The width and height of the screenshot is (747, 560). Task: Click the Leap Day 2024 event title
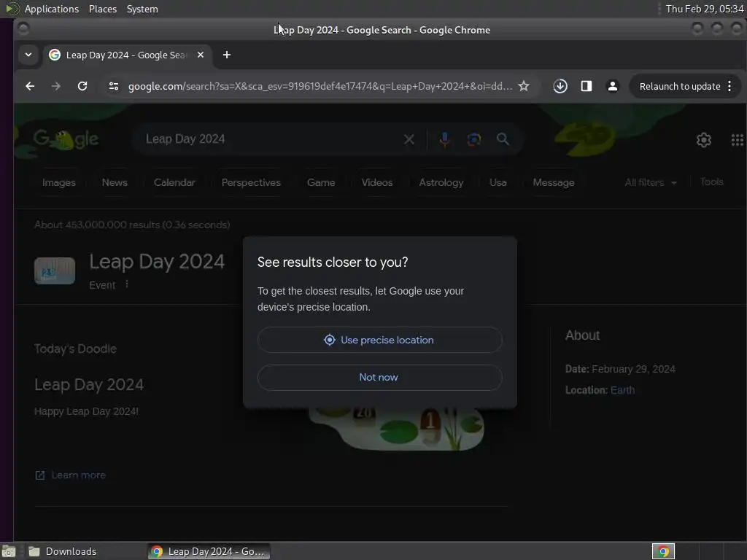(157, 262)
